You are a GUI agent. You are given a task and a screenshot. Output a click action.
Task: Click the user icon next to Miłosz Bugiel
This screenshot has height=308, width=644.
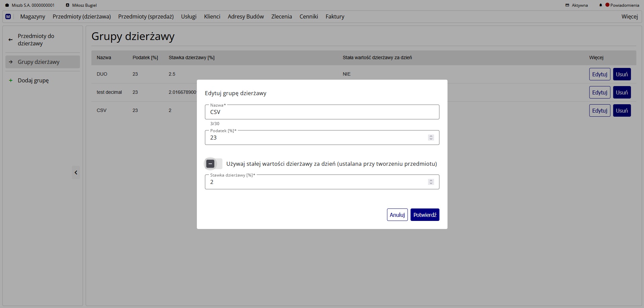[68, 5]
